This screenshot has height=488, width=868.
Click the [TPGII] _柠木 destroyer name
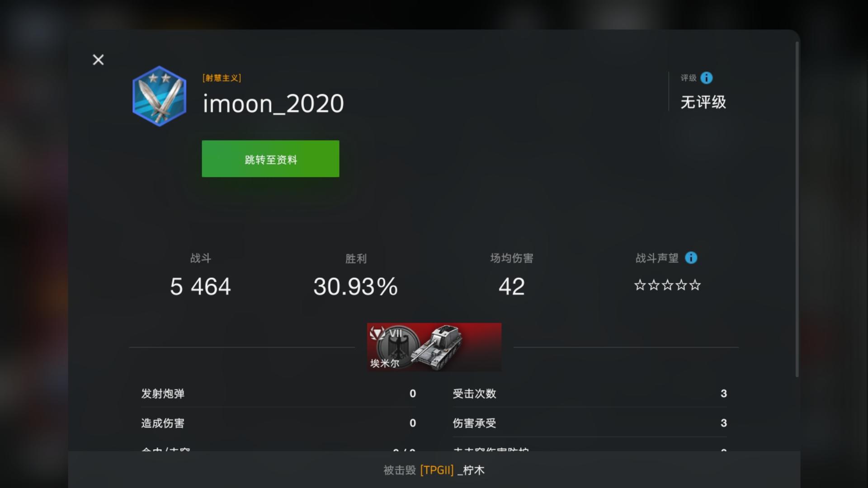pos(452,470)
